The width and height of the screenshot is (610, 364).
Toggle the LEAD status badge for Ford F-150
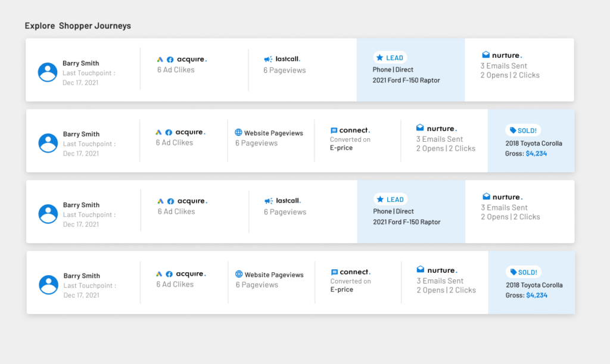(x=390, y=57)
